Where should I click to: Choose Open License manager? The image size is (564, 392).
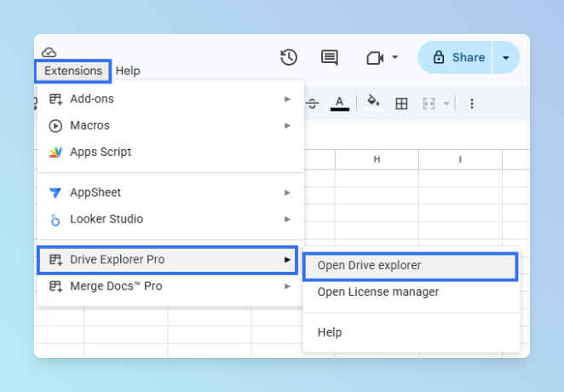[378, 292]
